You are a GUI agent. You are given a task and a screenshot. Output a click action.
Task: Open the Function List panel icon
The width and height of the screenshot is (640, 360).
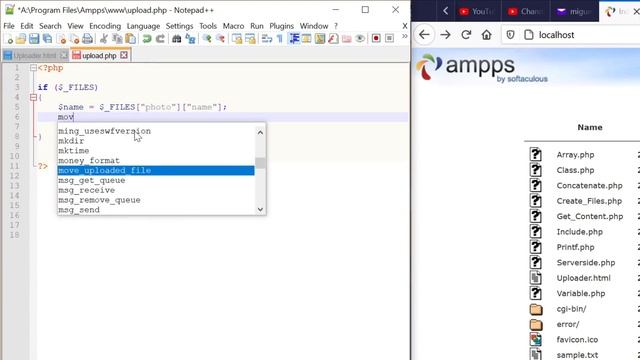[333, 39]
